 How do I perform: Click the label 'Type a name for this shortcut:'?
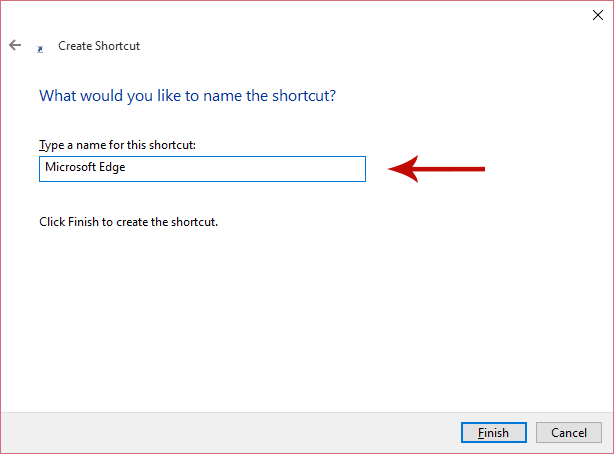click(x=117, y=145)
